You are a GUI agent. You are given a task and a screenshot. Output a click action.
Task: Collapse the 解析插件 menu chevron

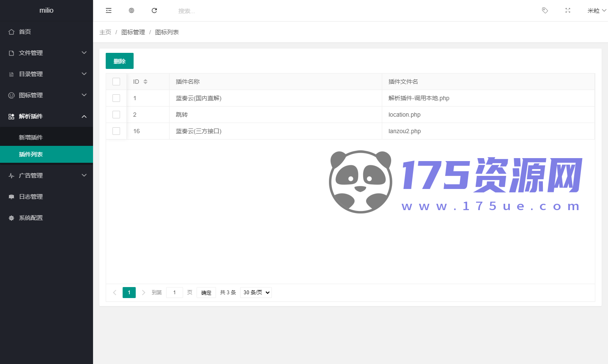click(84, 116)
